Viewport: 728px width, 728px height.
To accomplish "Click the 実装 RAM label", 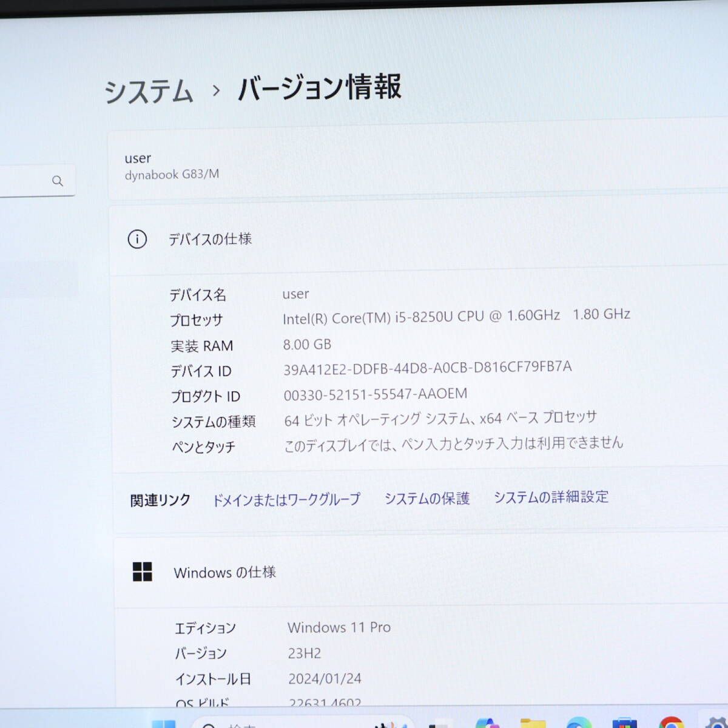I will pyautogui.click(x=201, y=346).
